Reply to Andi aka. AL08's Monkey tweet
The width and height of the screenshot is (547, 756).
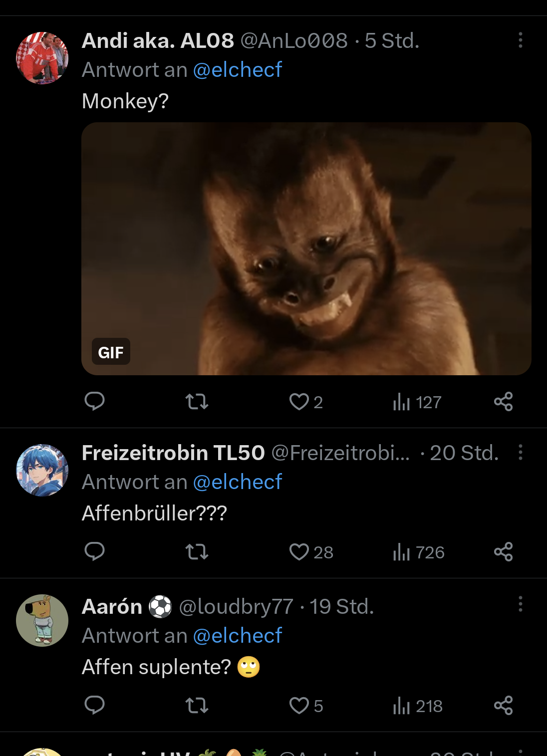point(94,401)
